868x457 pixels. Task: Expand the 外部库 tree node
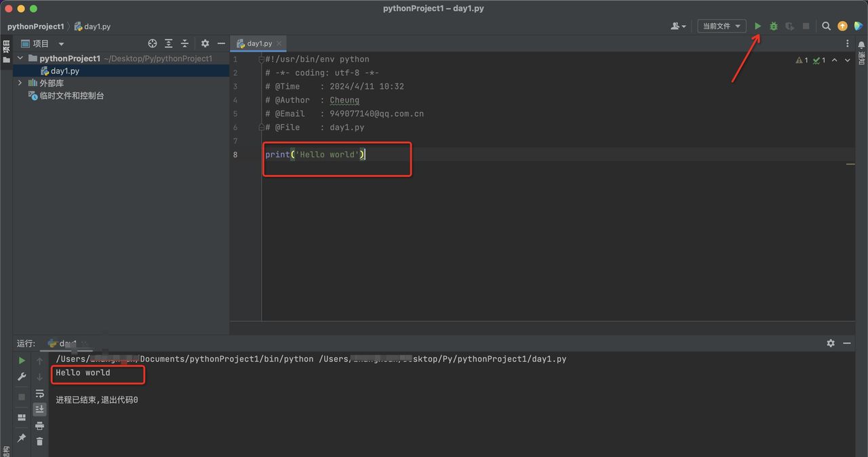[20, 83]
